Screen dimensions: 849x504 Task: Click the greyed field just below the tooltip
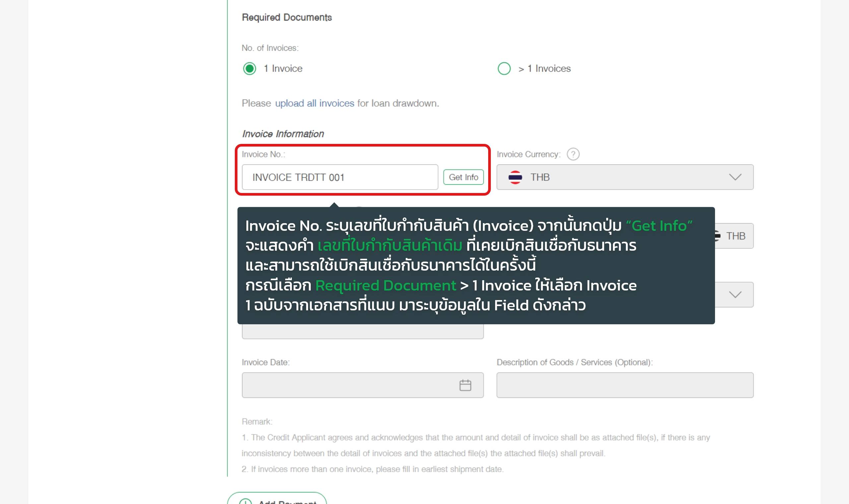[x=362, y=332]
